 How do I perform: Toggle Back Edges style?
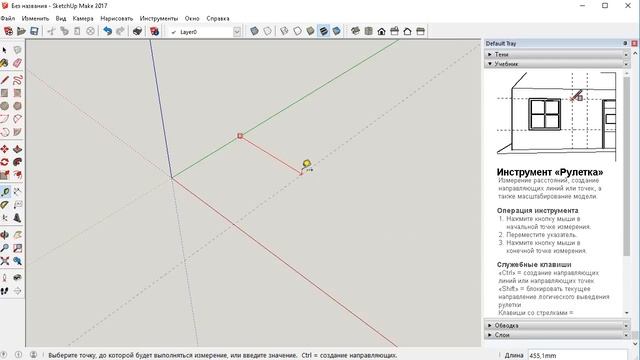[267, 31]
